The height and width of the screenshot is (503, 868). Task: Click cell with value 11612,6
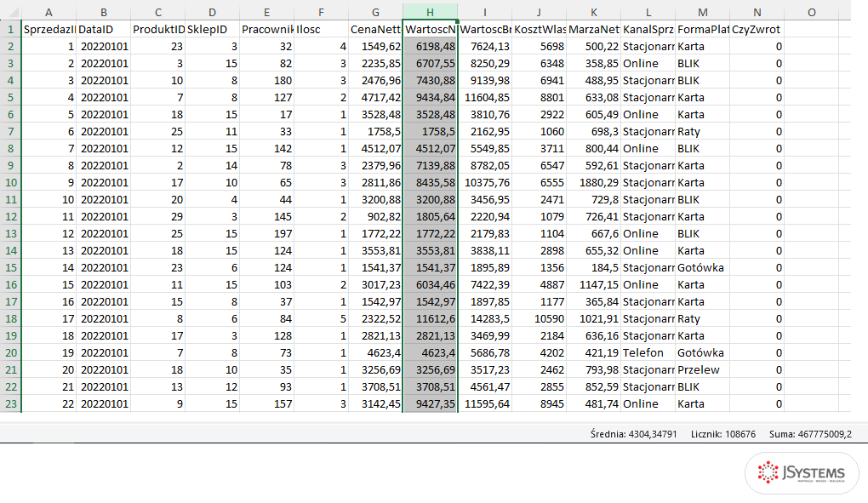(430, 318)
